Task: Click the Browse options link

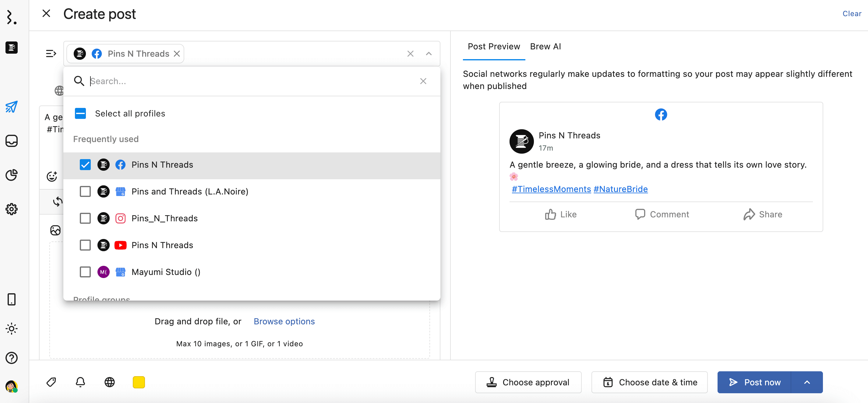Action: (x=284, y=321)
